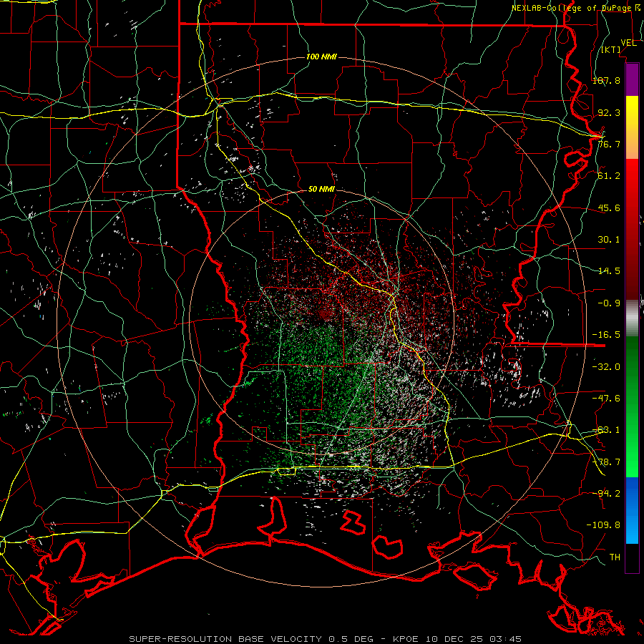Select the 107.8 velocity scale value
The height and width of the screenshot is (644, 644).
tap(606, 80)
